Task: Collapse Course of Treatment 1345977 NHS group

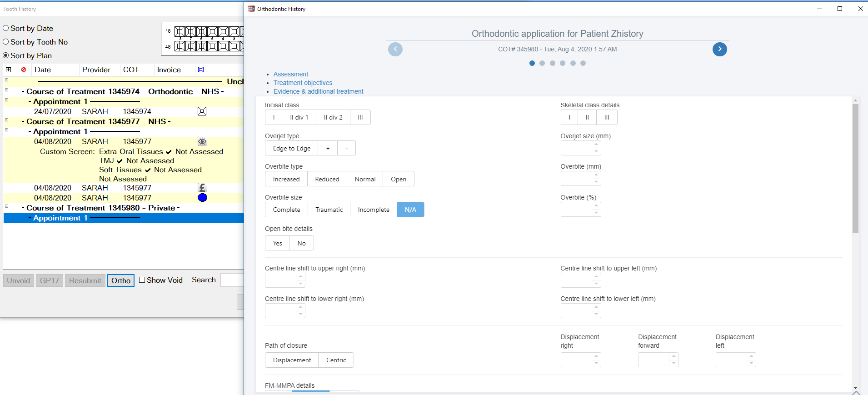Action: click(x=7, y=120)
